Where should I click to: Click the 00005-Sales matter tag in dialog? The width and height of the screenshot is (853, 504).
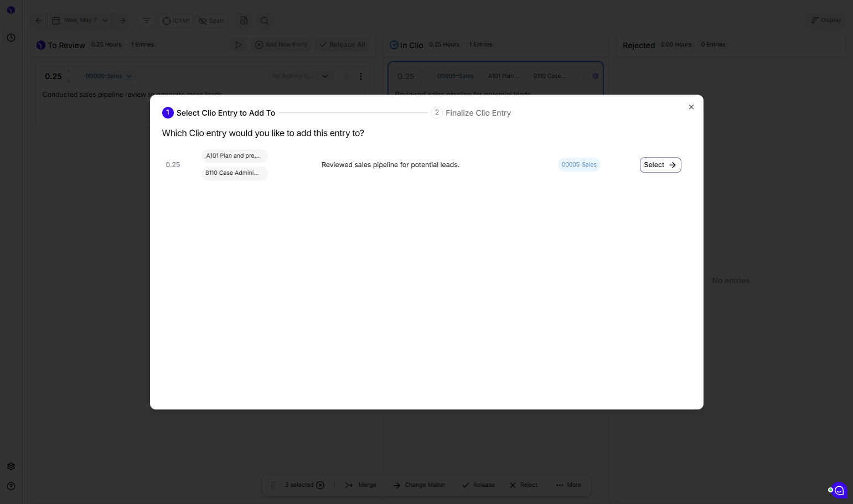[x=579, y=165]
